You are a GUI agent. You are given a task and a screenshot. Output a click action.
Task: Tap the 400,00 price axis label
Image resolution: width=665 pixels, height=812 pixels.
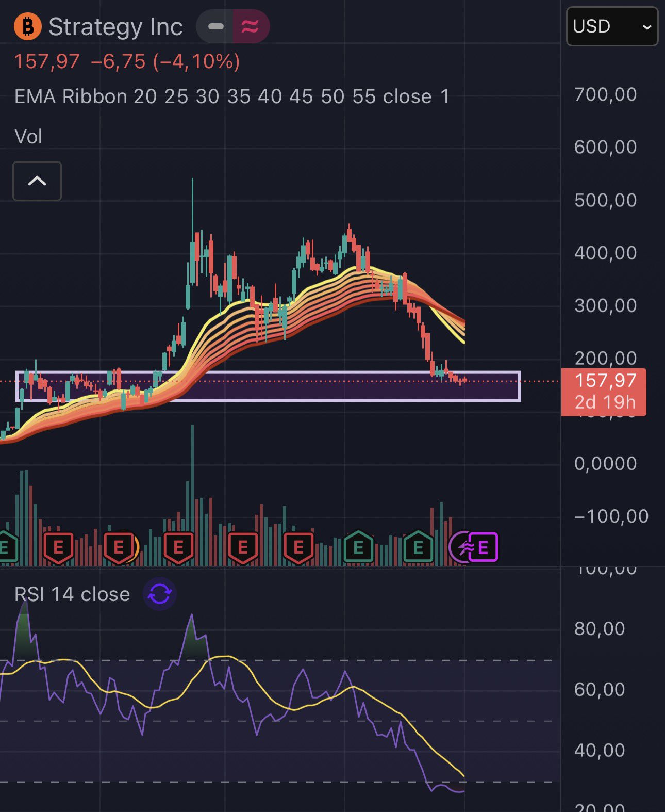click(606, 253)
